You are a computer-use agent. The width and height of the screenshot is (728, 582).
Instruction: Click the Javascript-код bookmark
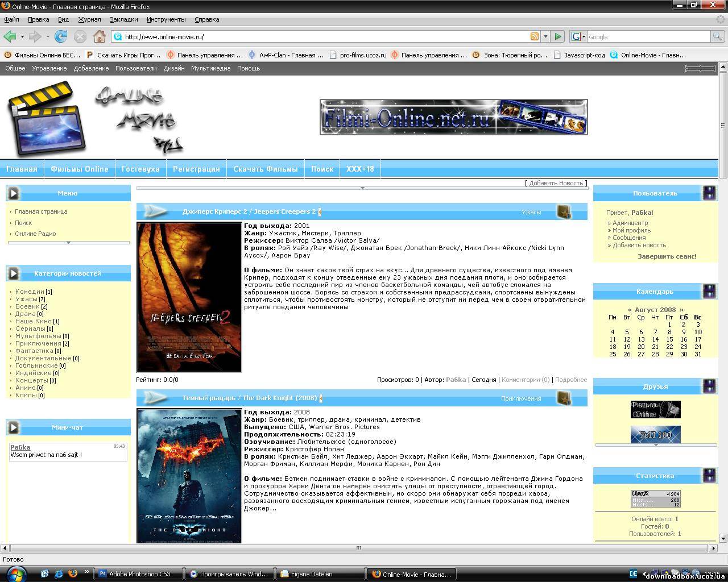[x=579, y=55]
